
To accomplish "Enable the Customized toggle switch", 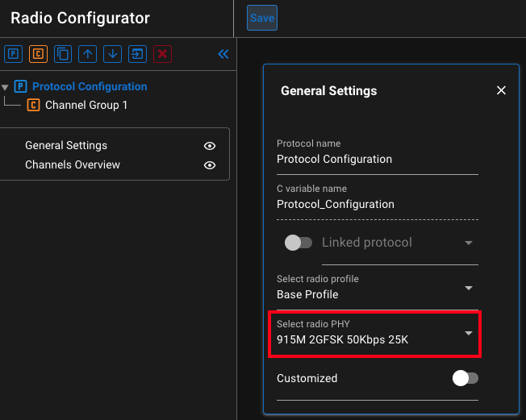I will (x=465, y=378).
